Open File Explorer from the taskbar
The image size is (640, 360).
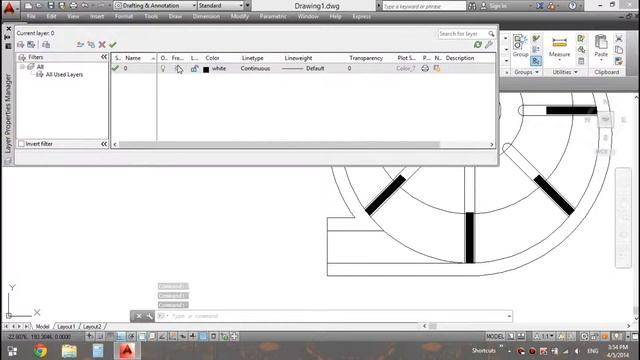(69, 351)
